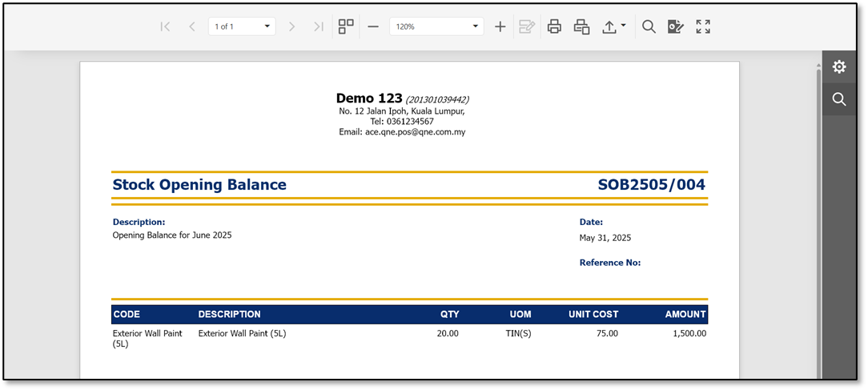Click the DESCRIPTION column header
This screenshot has height=390, width=868.
tap(229, 314)
